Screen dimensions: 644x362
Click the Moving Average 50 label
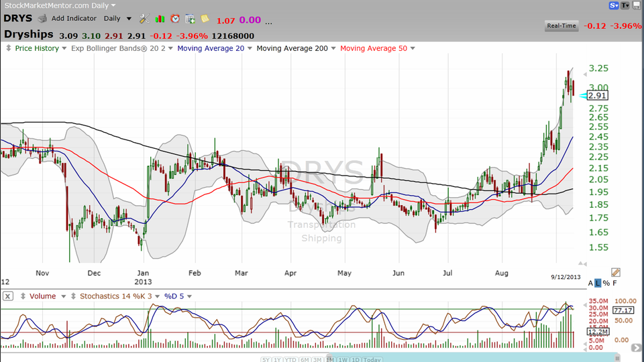tap(374, 48)
